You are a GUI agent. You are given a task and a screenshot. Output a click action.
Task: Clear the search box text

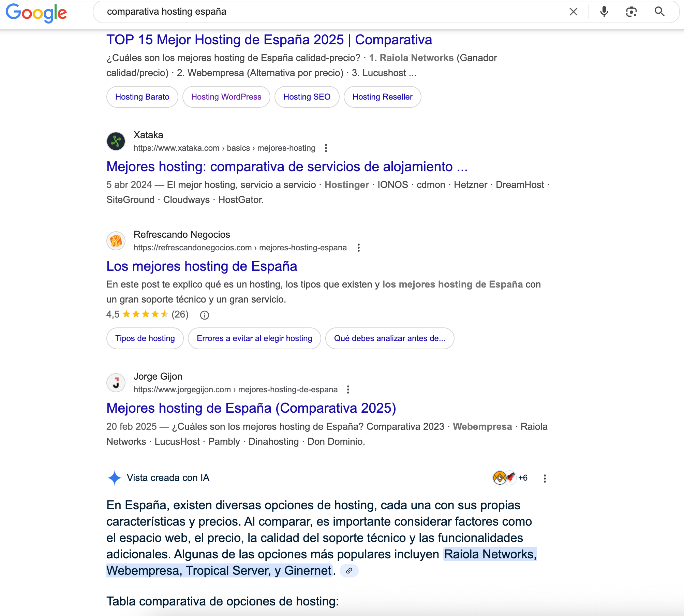tap(573, 12)
